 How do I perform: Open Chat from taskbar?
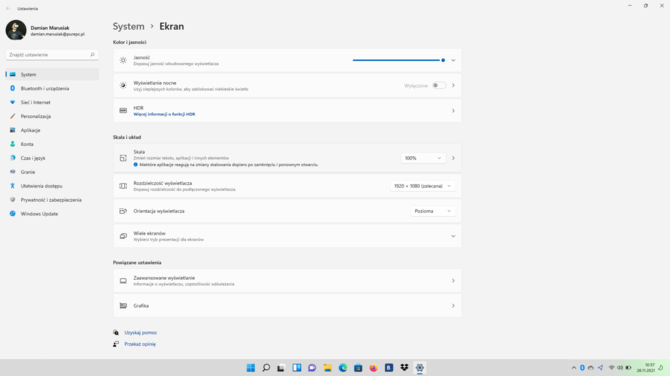(x=312, y=367)
